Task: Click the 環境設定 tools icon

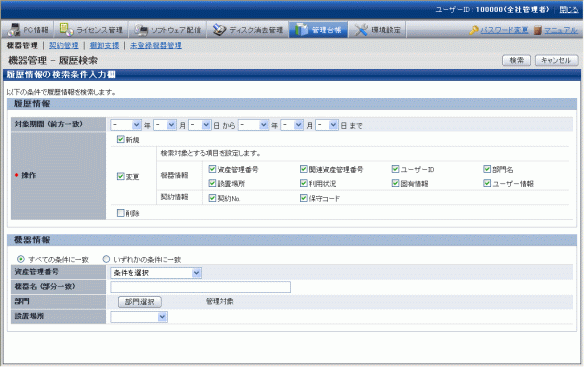Action: [x=361, y=30]
